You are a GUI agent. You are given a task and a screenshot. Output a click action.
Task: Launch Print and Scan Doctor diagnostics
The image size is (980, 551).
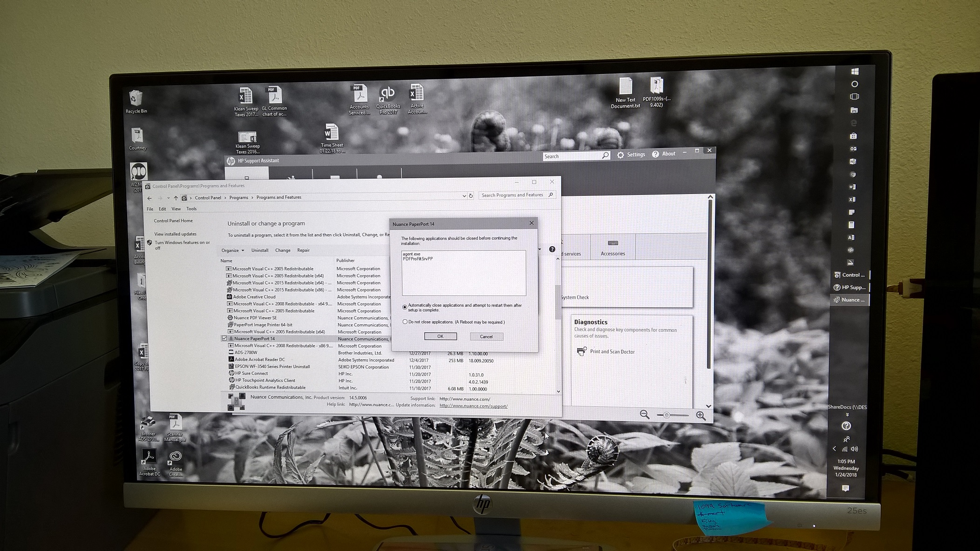click(612, 351)
